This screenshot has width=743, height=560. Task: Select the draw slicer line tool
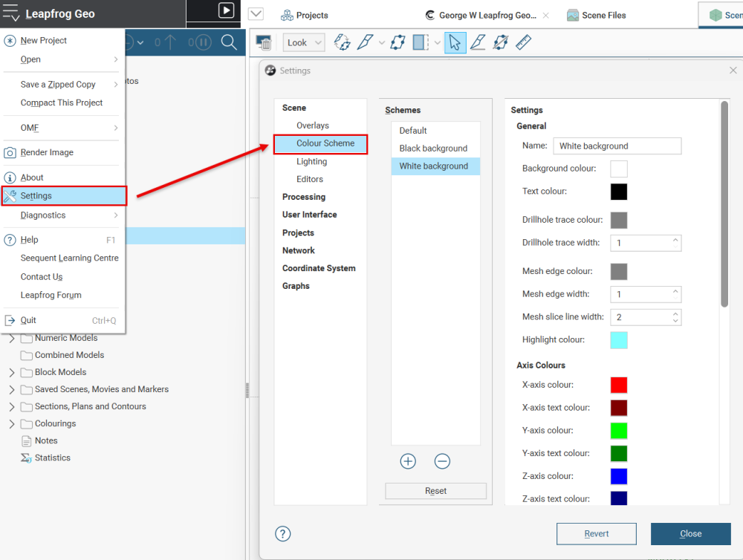365,42
